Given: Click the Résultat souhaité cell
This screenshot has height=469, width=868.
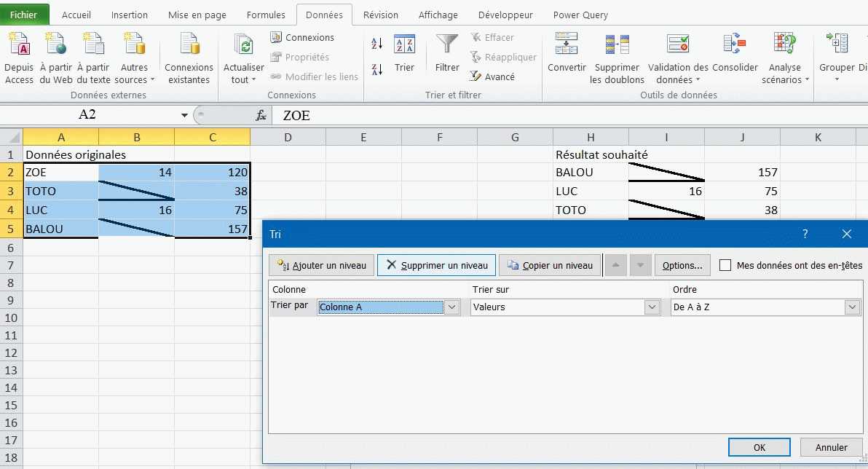Looking at the screenshot, I should click(601, 154).
